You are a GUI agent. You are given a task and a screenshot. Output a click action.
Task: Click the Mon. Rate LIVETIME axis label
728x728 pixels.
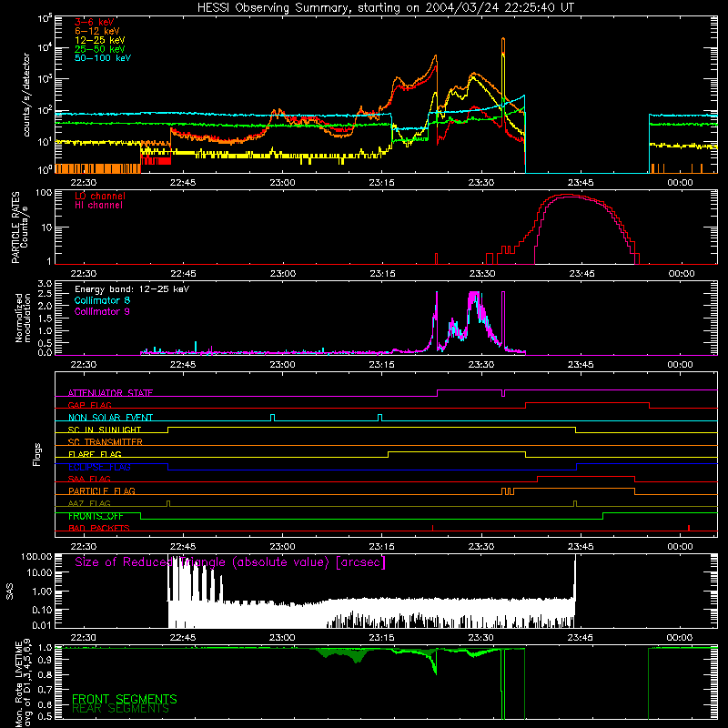pos(23,683)
